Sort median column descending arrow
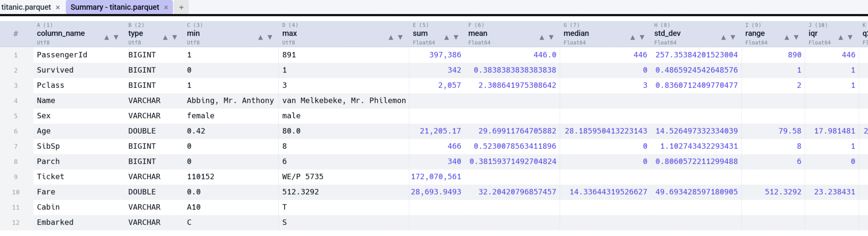 (642, 37)
